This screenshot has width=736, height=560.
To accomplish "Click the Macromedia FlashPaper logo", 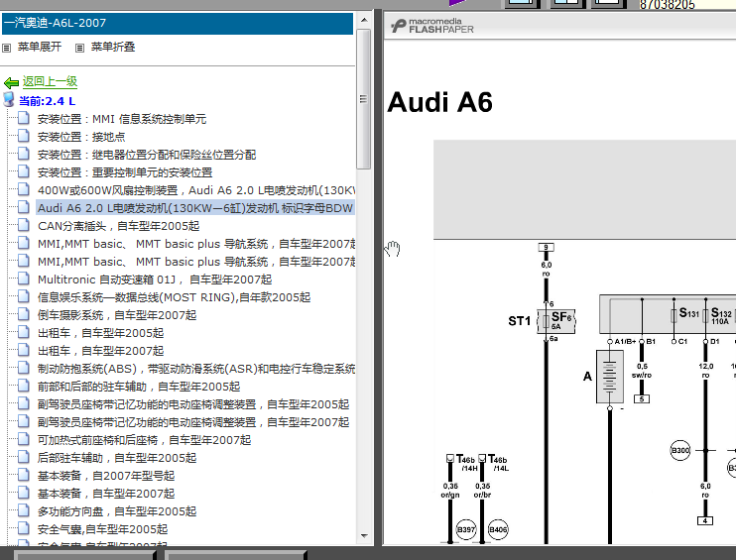I will [432, 26].
